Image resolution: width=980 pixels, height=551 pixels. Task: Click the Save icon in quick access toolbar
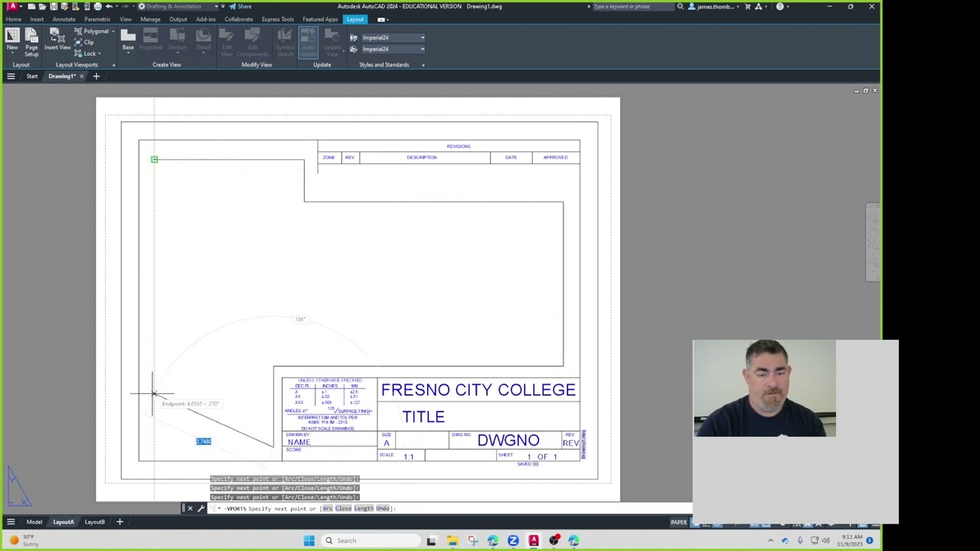pos(53,6)
